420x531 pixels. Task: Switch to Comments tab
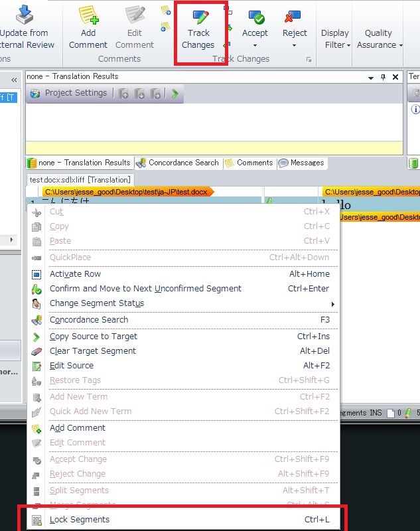pos(249,163)
